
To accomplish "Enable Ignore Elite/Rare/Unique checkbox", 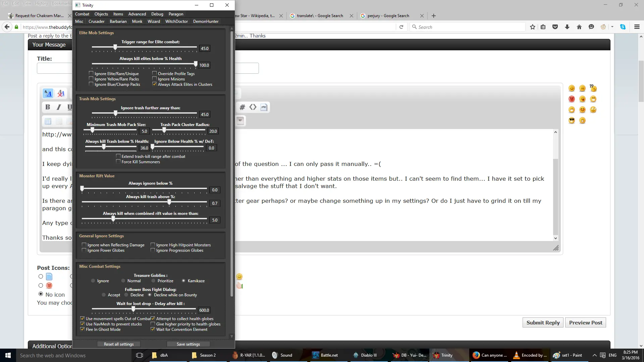I will [91, 73].
